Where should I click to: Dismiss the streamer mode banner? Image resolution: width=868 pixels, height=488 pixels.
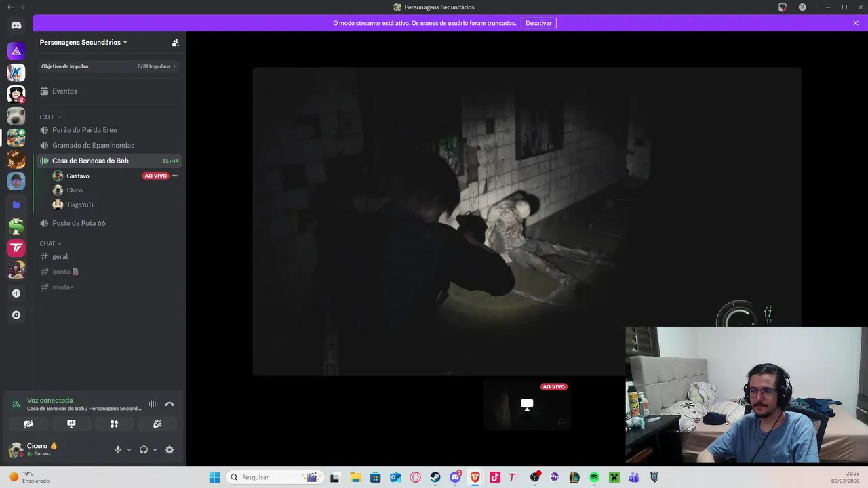[856, 23]
